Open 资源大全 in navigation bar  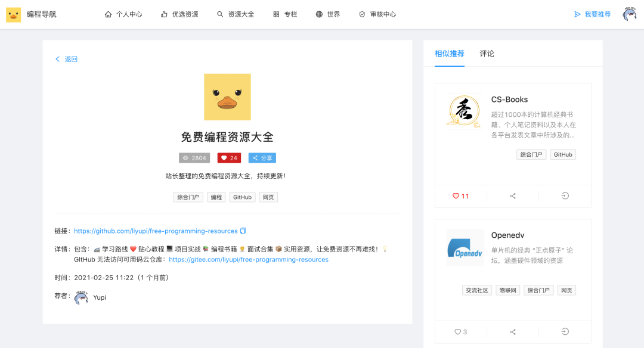(x=236, y=14)
